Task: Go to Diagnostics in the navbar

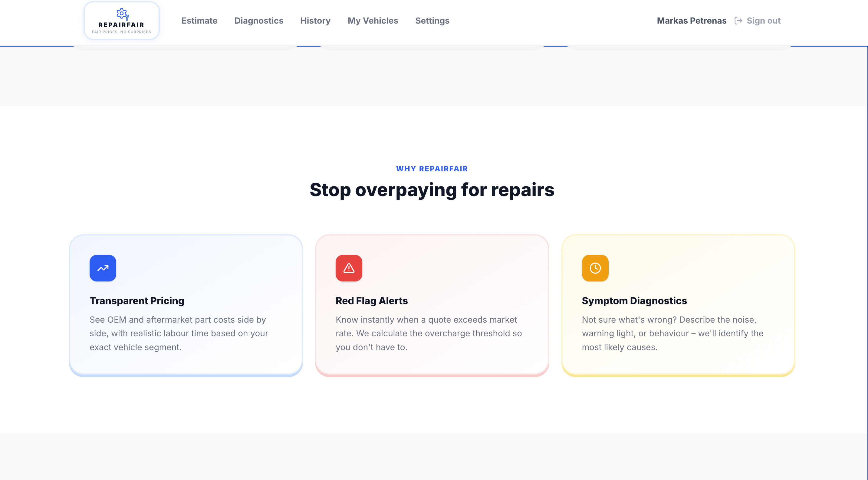Action: pos(258,21)
